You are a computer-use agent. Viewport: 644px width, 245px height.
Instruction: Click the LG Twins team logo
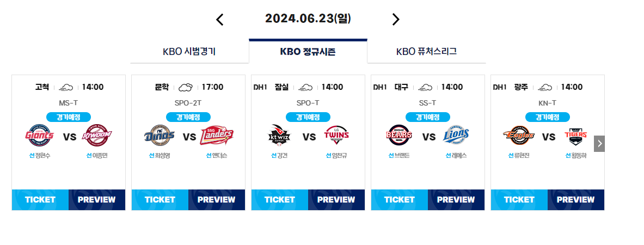[337, 135]
